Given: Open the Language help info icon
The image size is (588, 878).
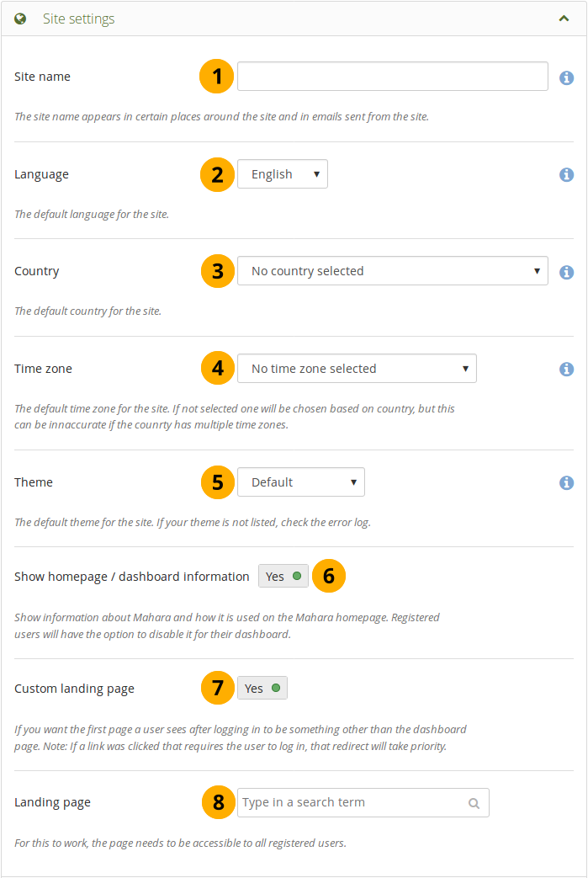Looking at the screenshot, I should tap(566, 174).
